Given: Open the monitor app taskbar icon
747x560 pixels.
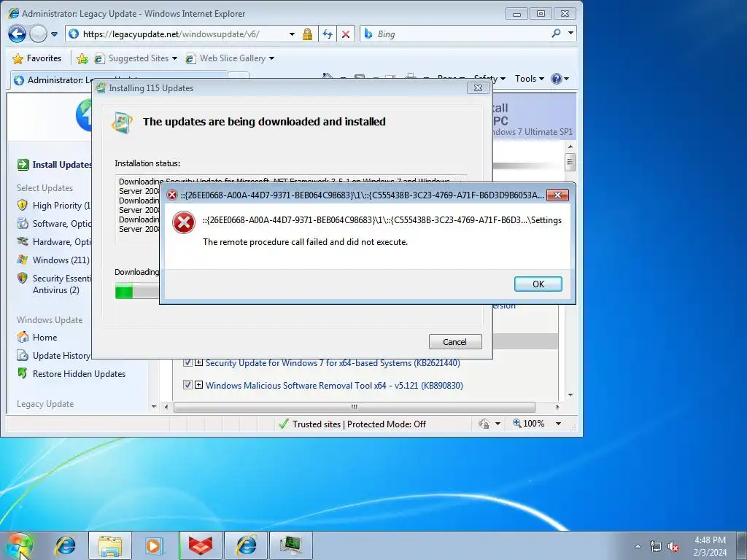Looking at the screenshot, I should 291,545.
